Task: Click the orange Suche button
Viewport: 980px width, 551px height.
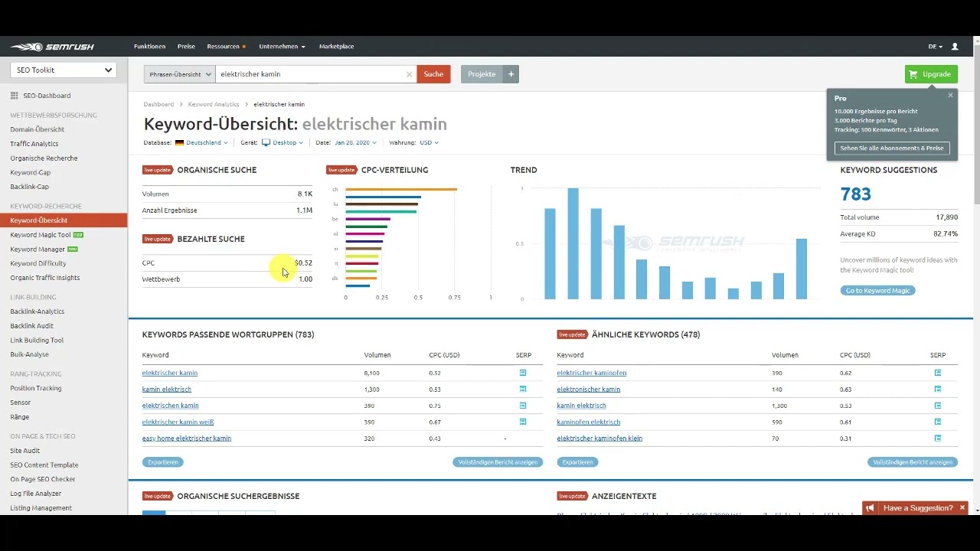Action: [x=433, y=74]
